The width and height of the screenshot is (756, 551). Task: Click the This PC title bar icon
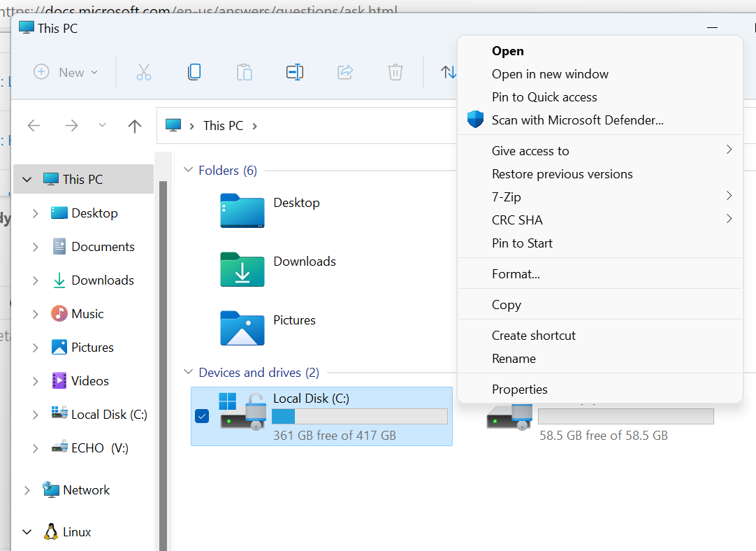27,28
